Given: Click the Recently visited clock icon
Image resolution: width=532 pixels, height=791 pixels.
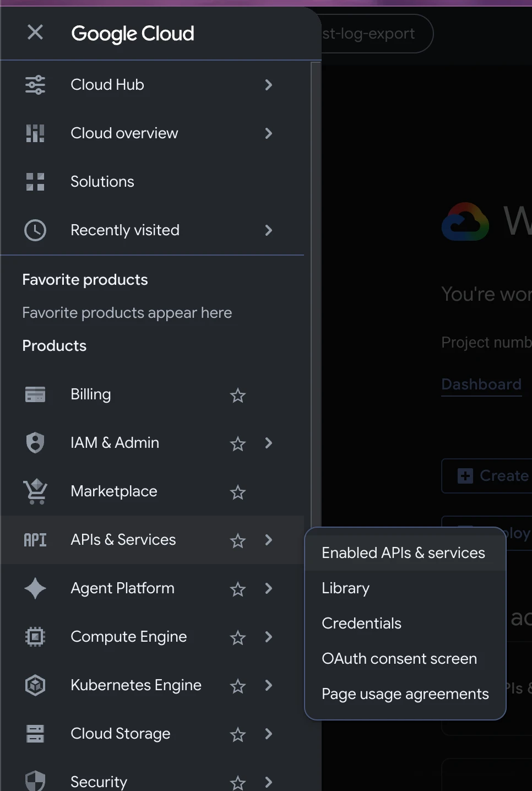Looking at the screenshot, I should point(35,230).
